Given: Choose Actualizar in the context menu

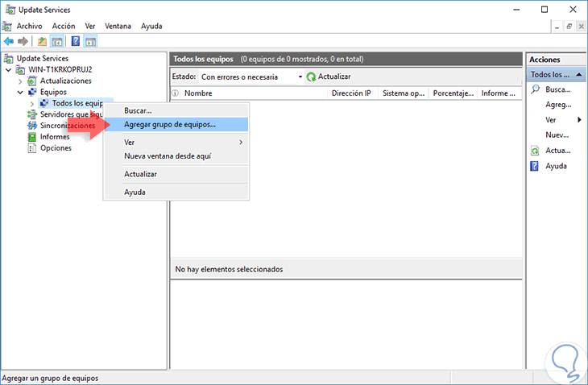Looking at the screenshot, I should coord(176,174).
